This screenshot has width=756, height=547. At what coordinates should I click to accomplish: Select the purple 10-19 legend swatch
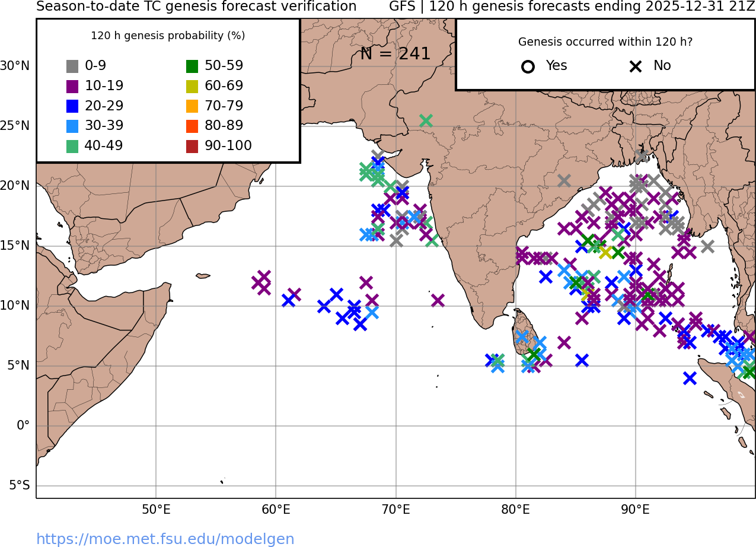click(x=72, y=87)
